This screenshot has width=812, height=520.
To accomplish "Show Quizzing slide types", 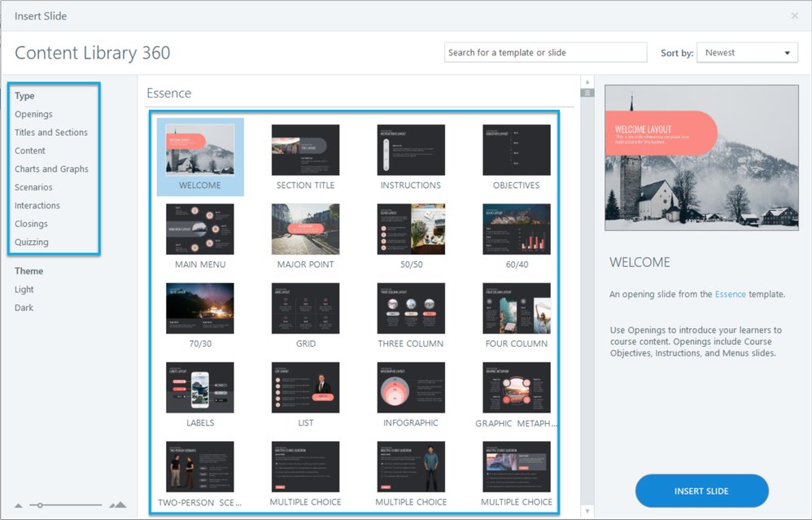I will pos(32,243).
